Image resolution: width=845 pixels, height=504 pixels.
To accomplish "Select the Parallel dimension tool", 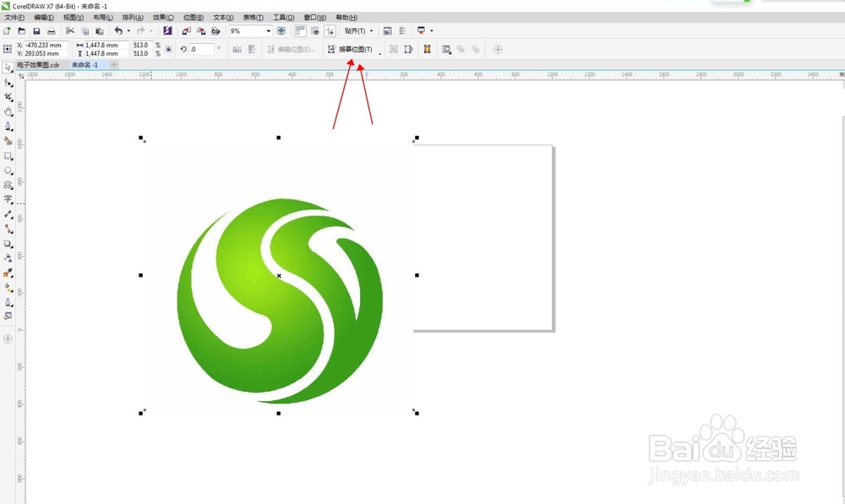I will coord(8,214).
